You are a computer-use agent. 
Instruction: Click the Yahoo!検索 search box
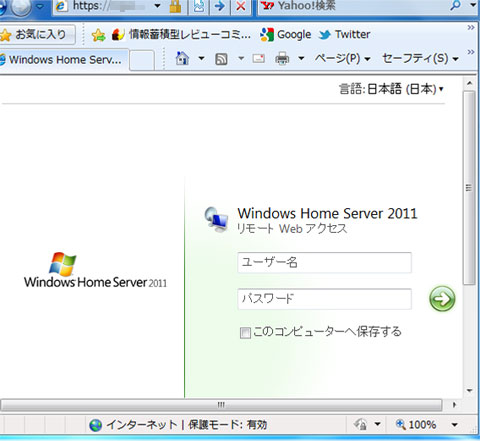click(353, 6)
